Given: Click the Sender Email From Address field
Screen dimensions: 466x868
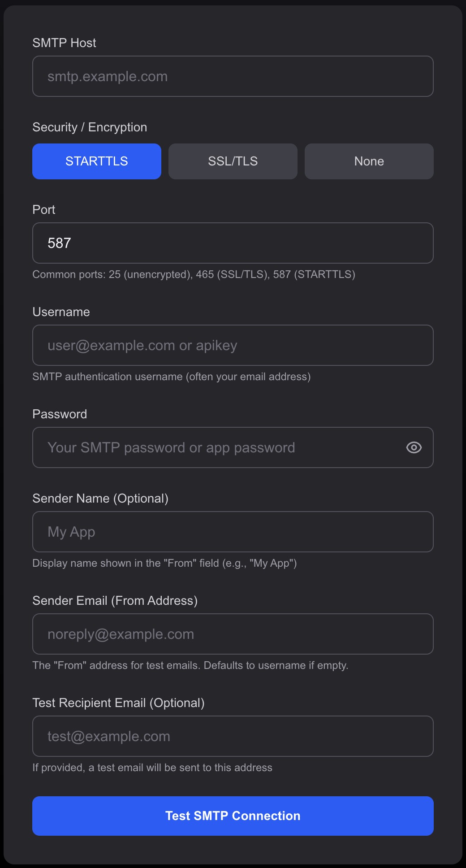Looking at the screenshot, I should (233, 634).
